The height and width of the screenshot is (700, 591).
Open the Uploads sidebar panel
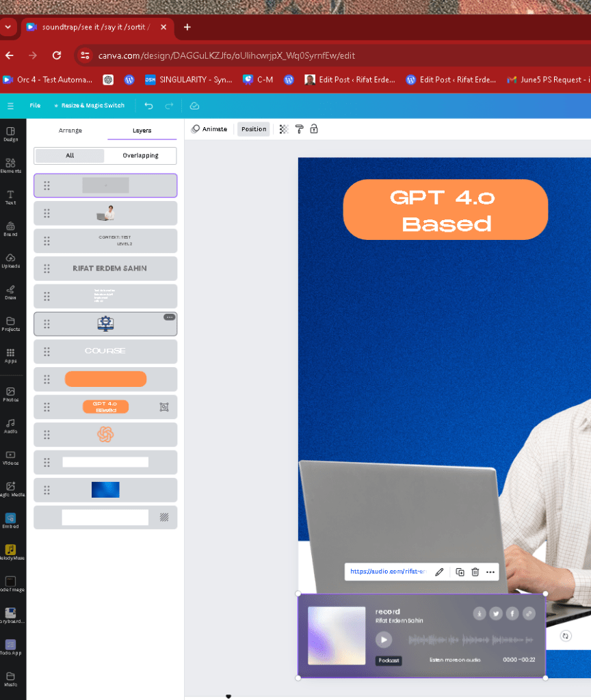(11, 260)
